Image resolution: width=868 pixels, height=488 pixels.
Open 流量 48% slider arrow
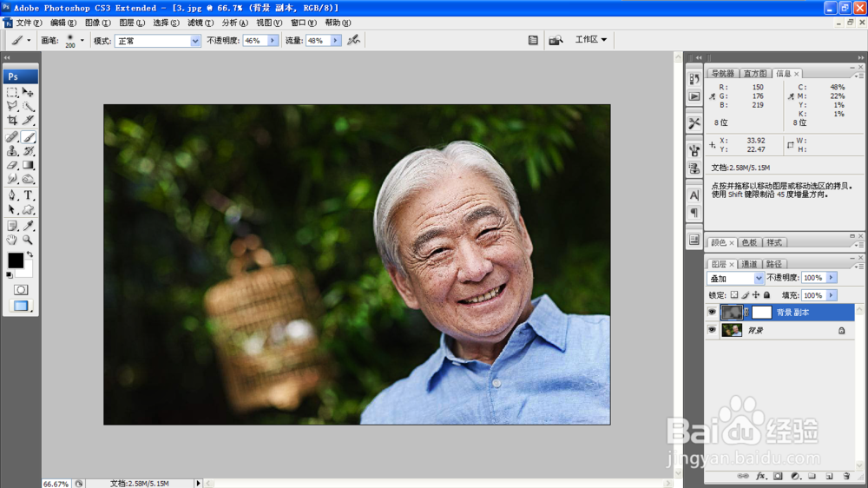point(335,41)
